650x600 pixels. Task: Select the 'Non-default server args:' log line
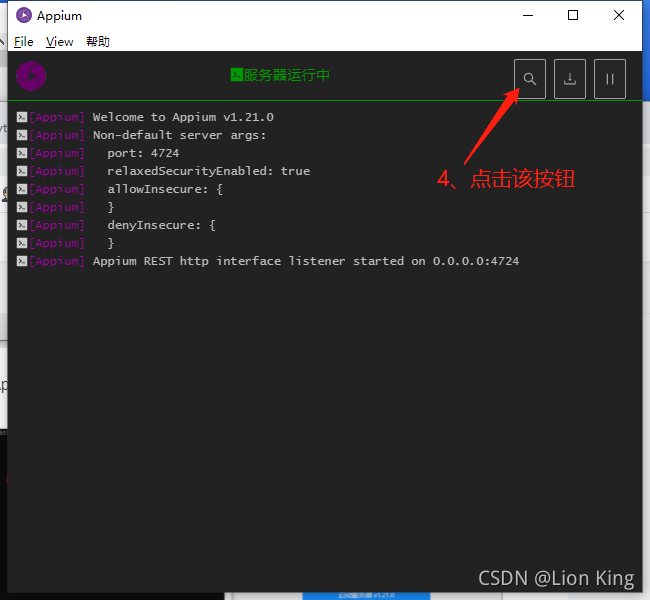point(179,135)
